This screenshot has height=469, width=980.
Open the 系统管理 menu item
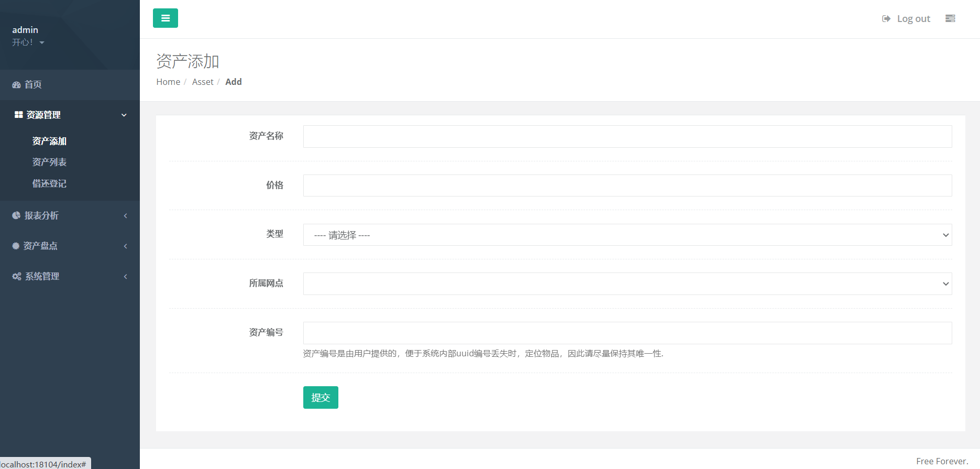point(70,277)
